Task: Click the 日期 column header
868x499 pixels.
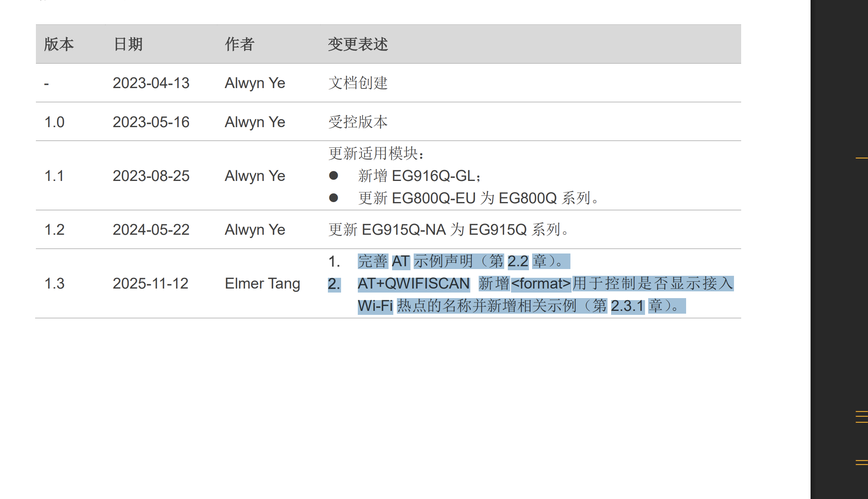Action: click(x=128, y=44)
